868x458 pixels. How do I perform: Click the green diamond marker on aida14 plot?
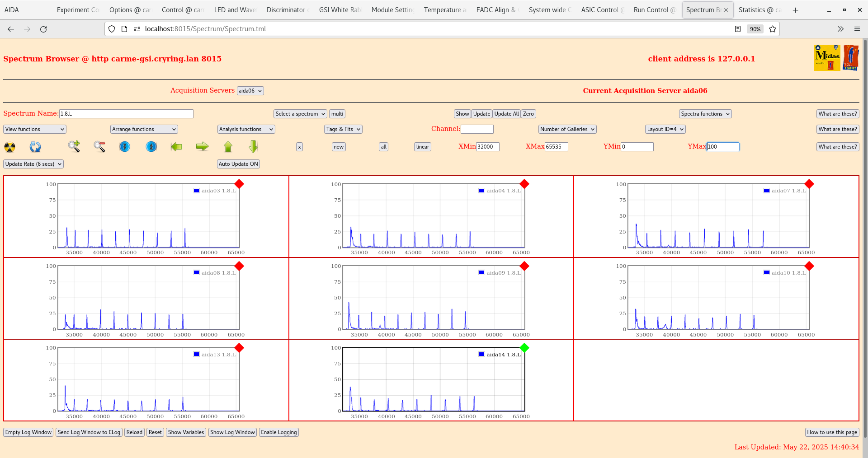click(x=524, y=348)
